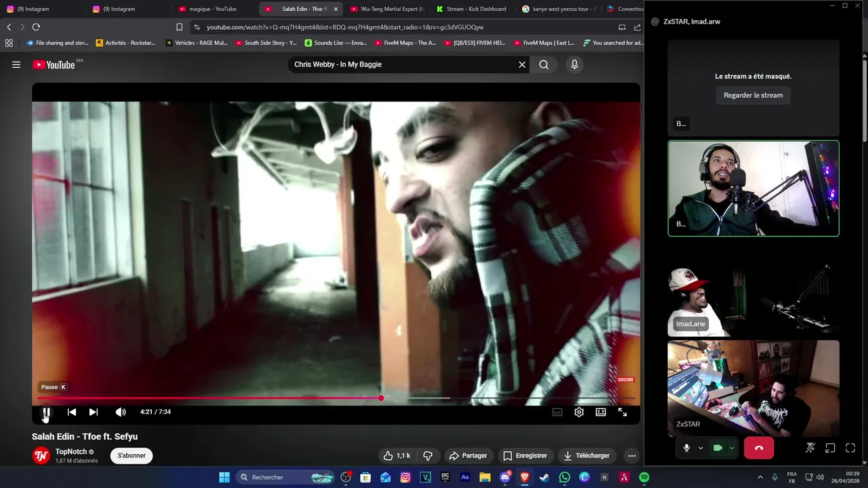Screen dimensions: 868x488
Task: Open more actions three-dot menu
Action: pos(631,455)
